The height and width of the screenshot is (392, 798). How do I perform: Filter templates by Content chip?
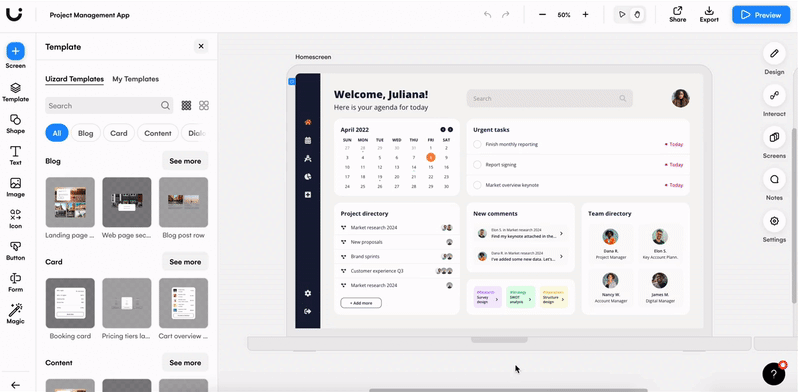coord(158,133)
